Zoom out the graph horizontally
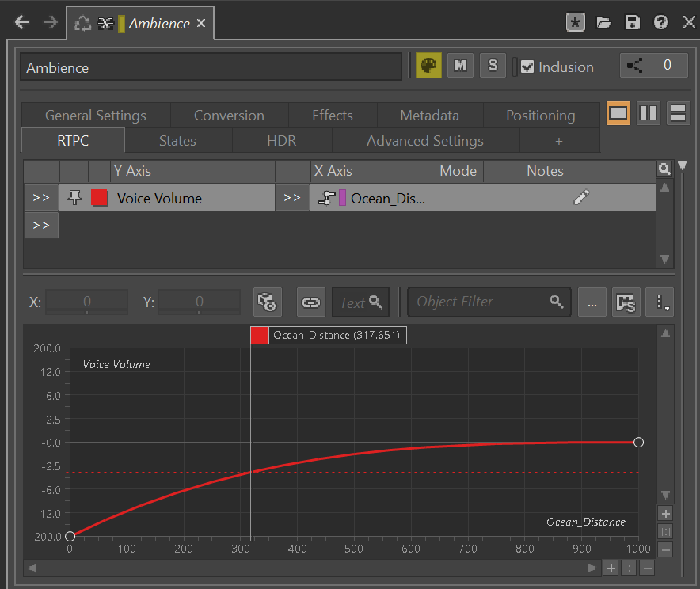The width and height of the screenshot is (700, 589). click(x=647, y=568)
